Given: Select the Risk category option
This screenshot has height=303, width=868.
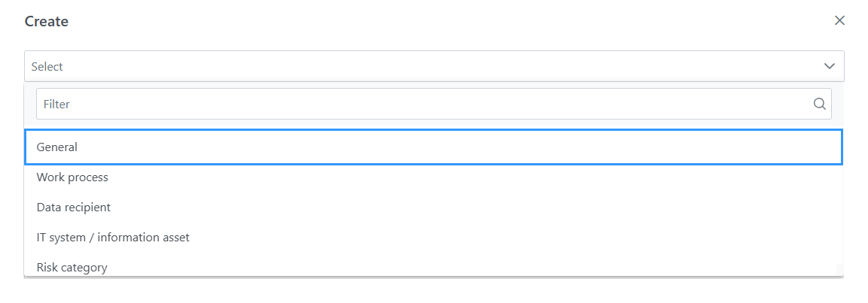Looking at the screenshot, I should (434, 266).
